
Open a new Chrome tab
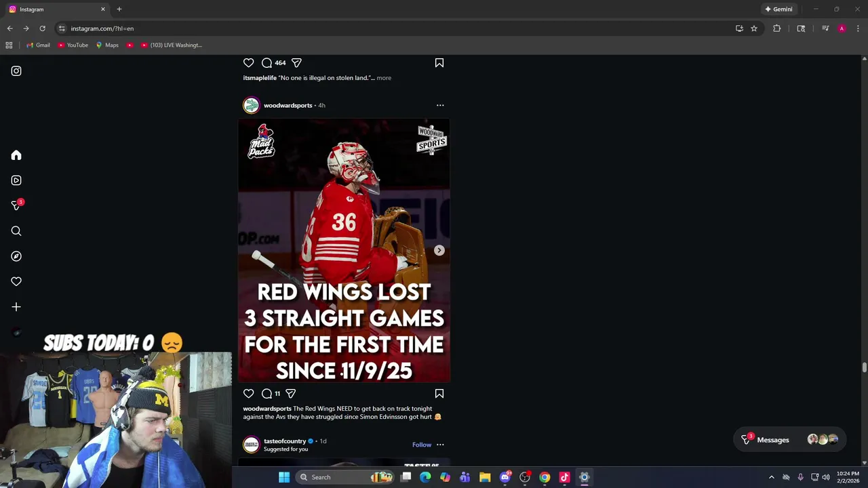coord(119,9)
